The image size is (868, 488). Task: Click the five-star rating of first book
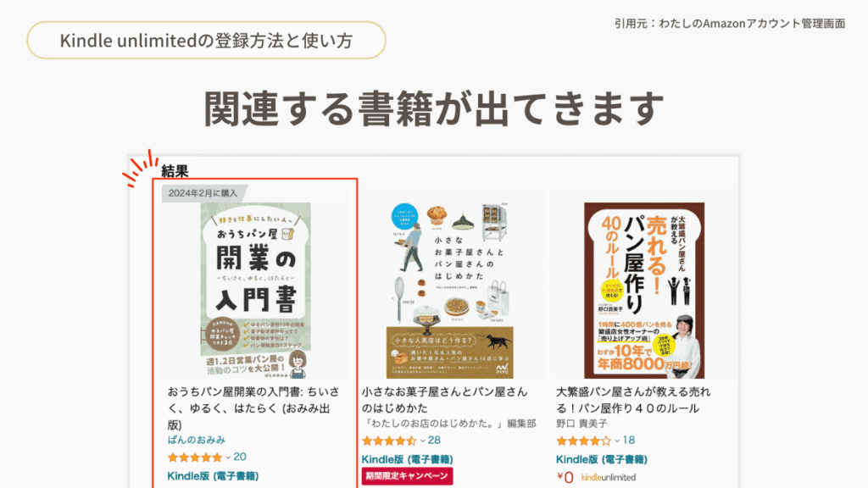tap(195, 457)
